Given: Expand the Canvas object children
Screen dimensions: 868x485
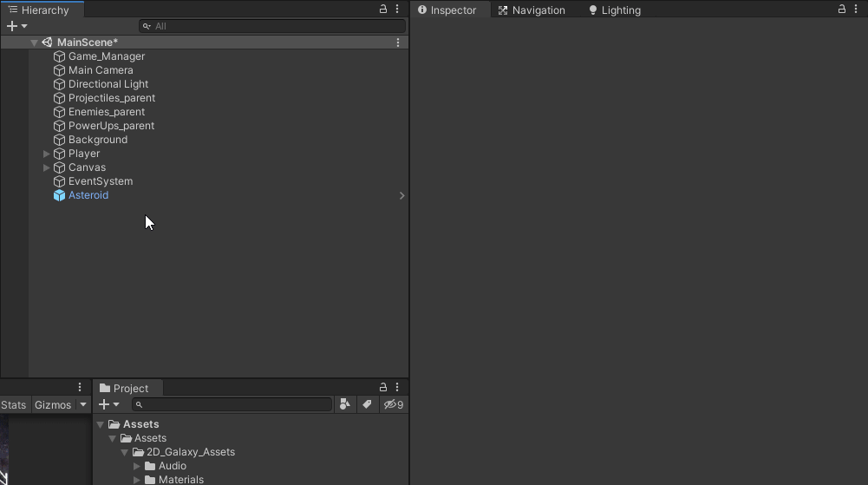Looking at the screenshot, I should [x=47, y=167].
